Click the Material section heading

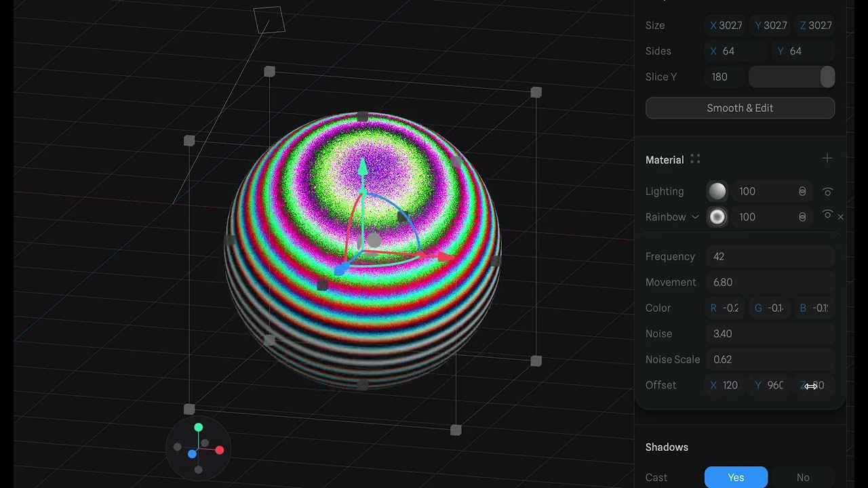pyautogui.click(x=665, y=160)
